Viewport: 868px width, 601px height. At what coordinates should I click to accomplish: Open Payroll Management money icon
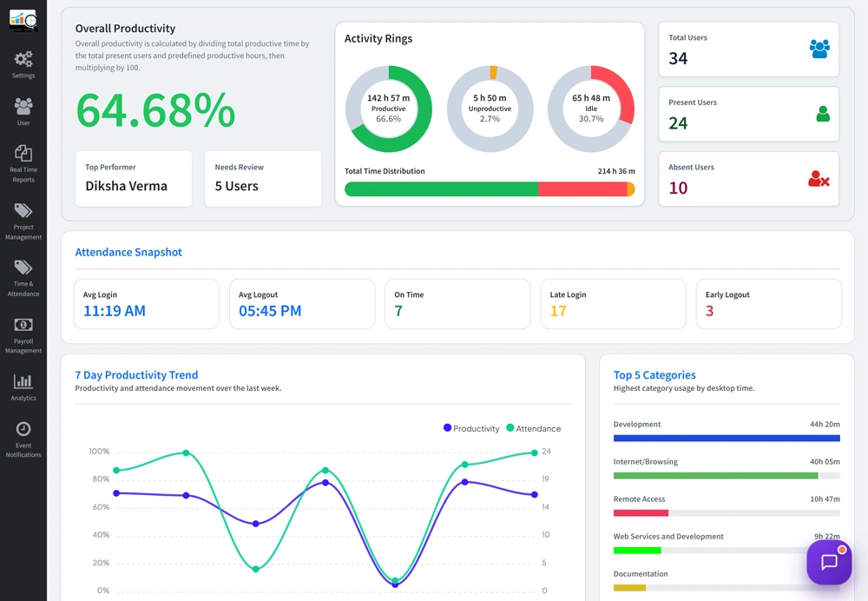[23, 325]
